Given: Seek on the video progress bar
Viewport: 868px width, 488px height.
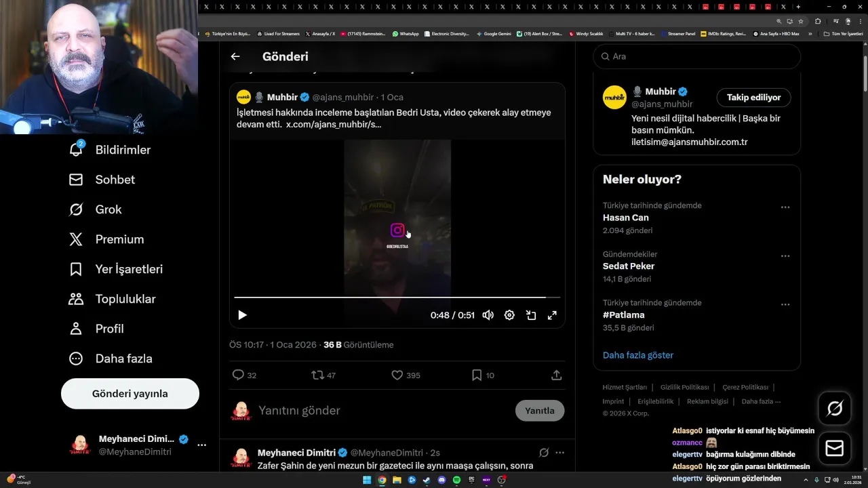Looking at the screenshot, I should (397, 298).
